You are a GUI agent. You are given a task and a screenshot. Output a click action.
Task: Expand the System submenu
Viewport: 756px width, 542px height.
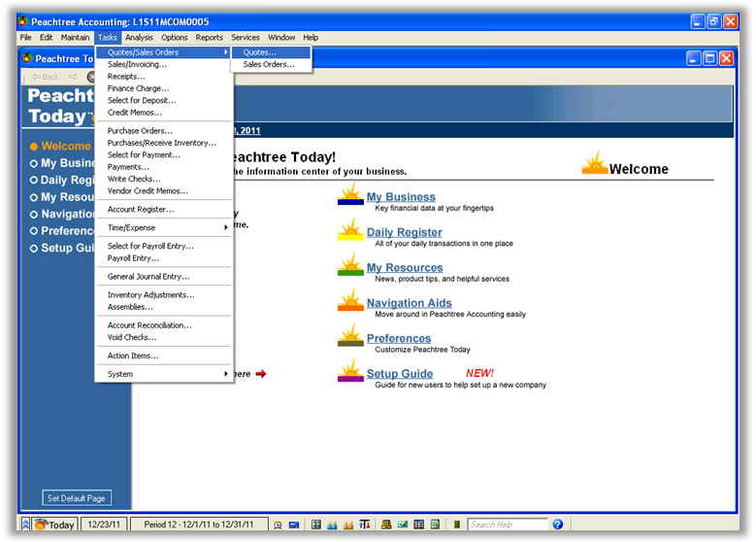(164, 374)
